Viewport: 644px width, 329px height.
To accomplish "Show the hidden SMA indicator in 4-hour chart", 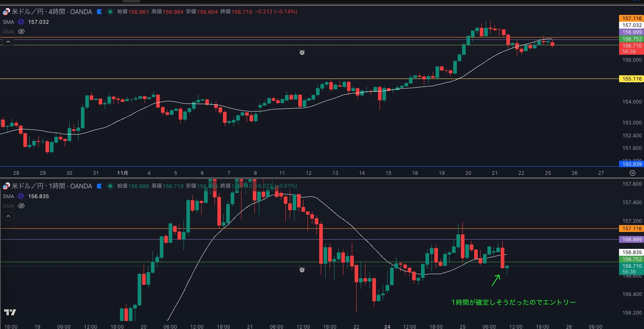I will [x=21, y=31].
